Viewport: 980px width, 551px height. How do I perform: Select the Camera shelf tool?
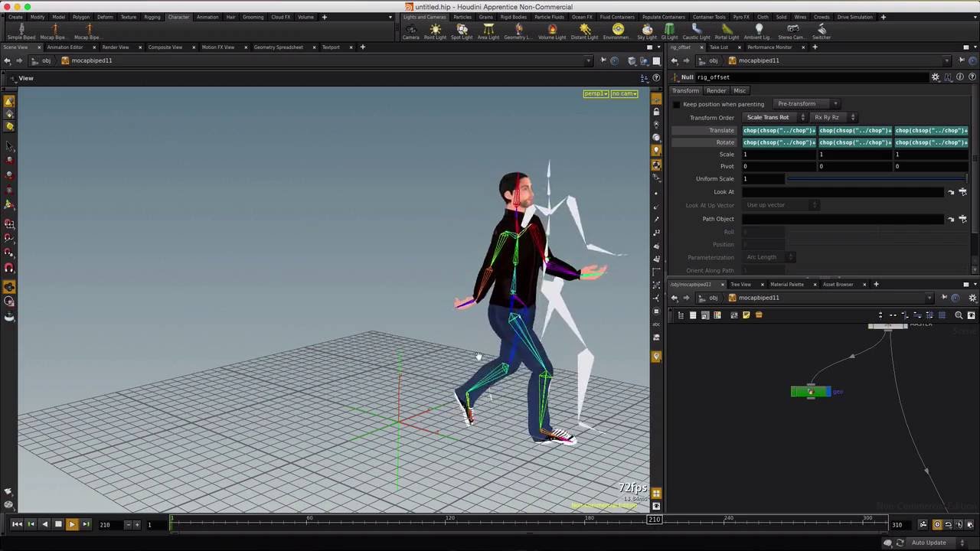coord(411,31)
